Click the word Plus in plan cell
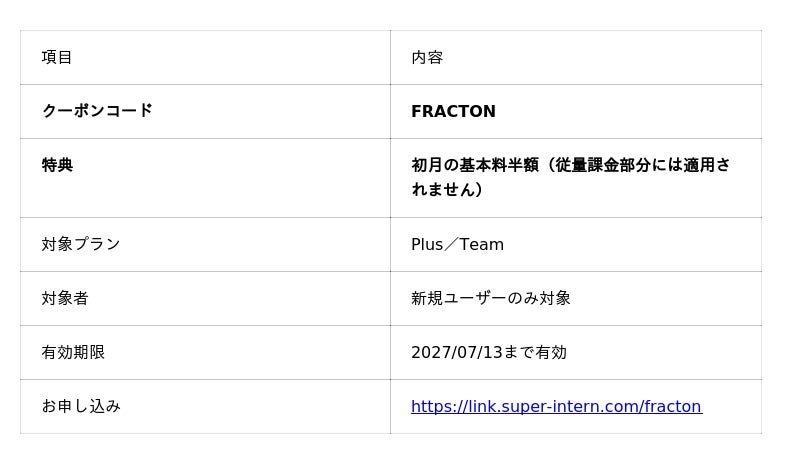 tap(427, 245)
